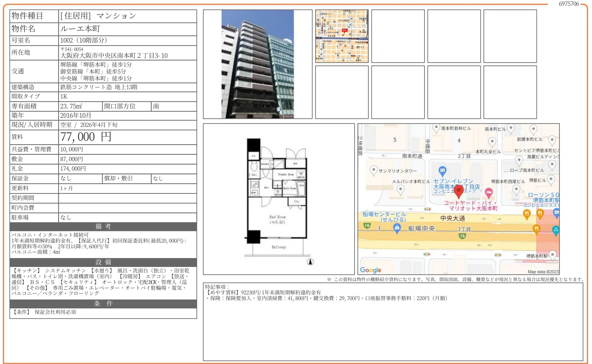
Task: Click the gray pin under メルパシオ本町ビル
Action: tap(401, 189)
